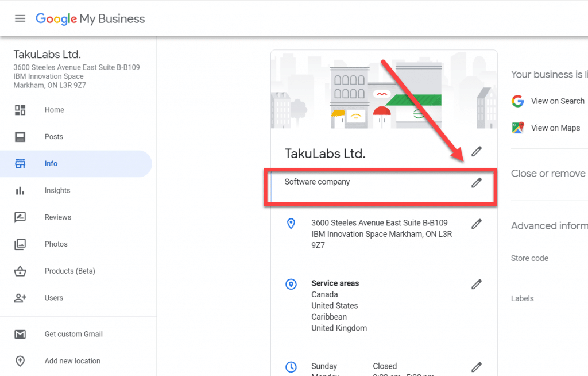
Task: Click United States in service areas
Action: click(335, 306)
